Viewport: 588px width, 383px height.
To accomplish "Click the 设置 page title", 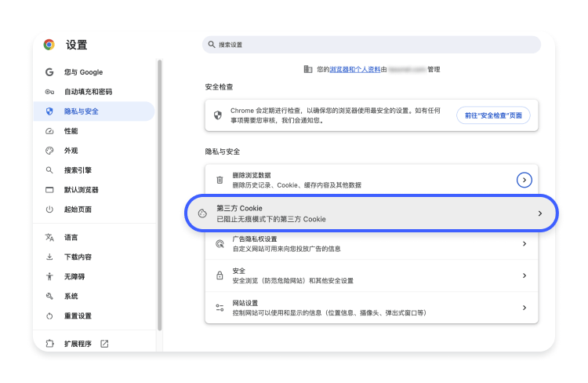I will click(77, 45).
